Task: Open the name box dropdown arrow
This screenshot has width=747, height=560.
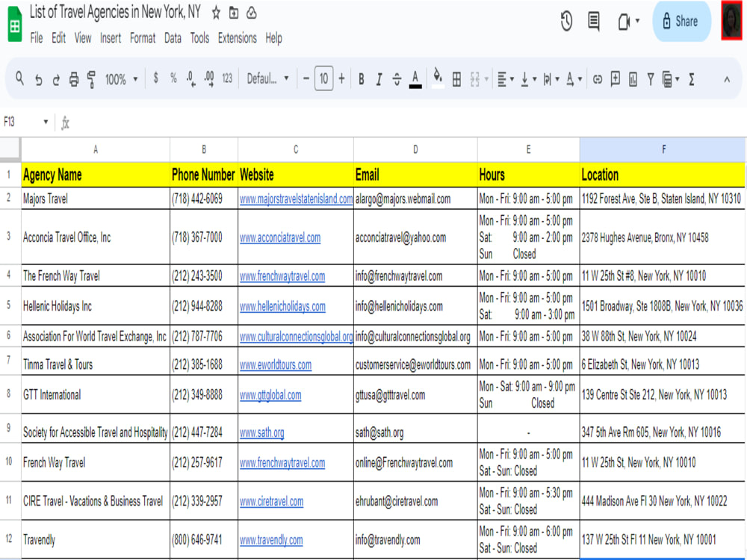Action: point(46,122)
